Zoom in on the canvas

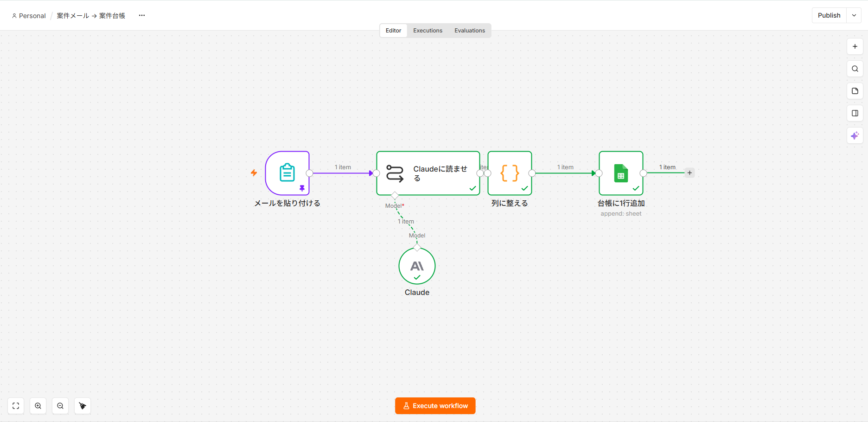pos(38,406)
